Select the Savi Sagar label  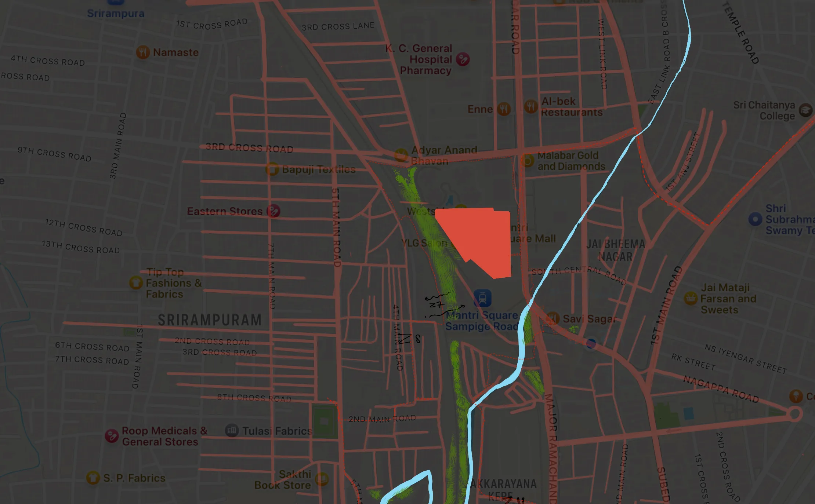590,319
